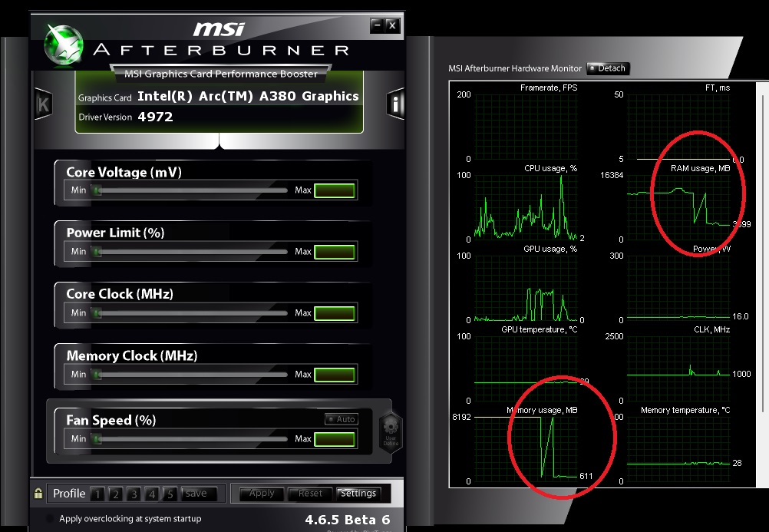Click the Power Limit slider track
The width and height of the screenshot is (769, 532).
tap(190, 252)
